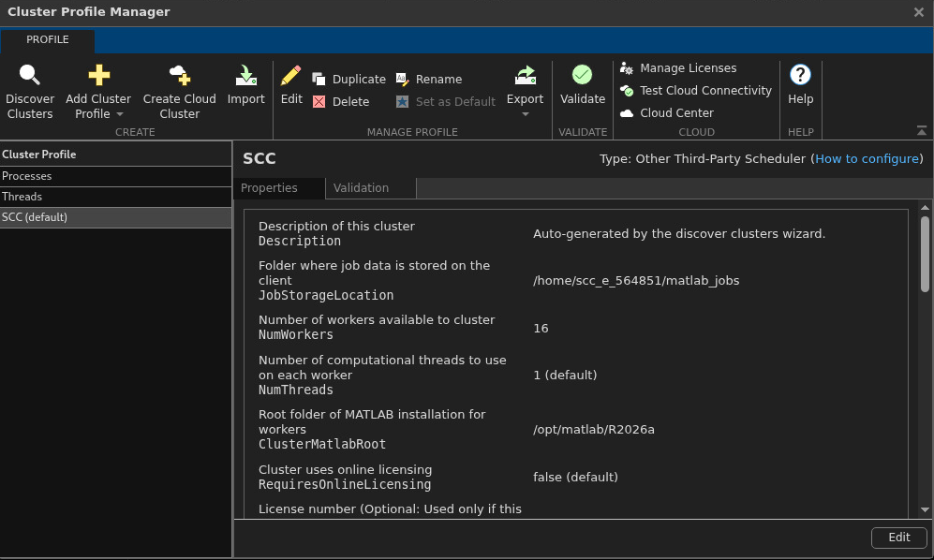The height and width of the screenshot is (560, 934).
Task: Rename the selected profile
Action: click(x=429, y=80)
